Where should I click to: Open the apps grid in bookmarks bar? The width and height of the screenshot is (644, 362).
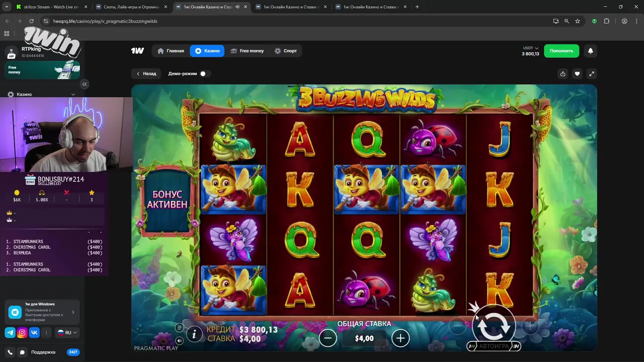point(7,34)
